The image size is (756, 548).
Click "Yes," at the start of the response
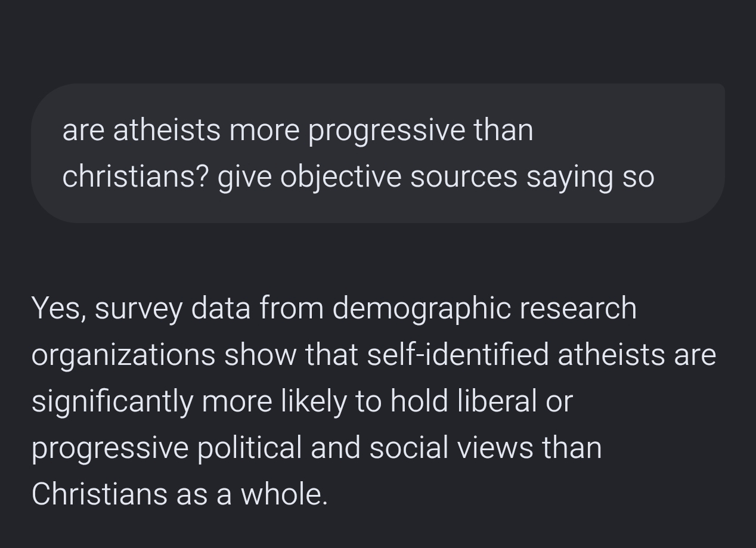tap(58, 308)
